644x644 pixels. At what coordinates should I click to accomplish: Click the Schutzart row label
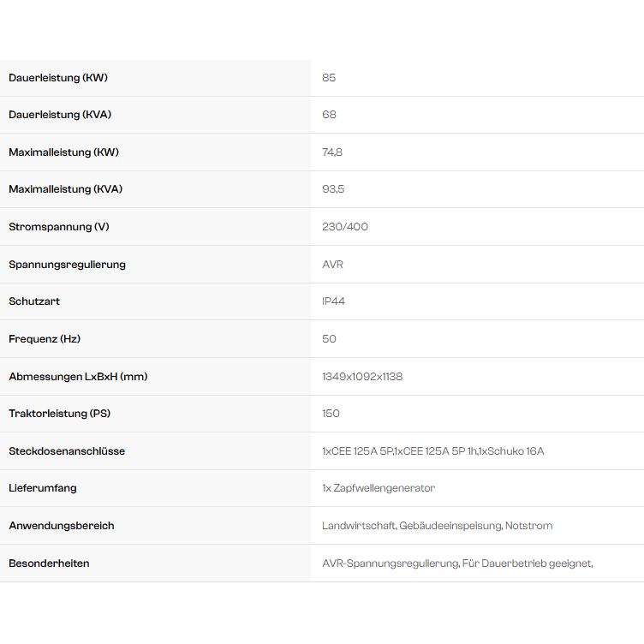(x=34, y=301)
